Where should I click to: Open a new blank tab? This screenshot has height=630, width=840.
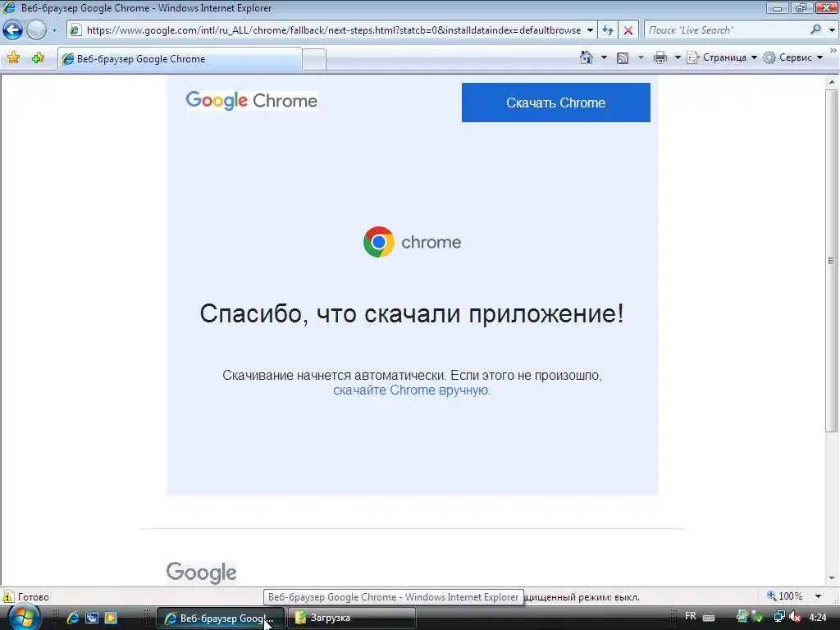click(x=314, y=59)
